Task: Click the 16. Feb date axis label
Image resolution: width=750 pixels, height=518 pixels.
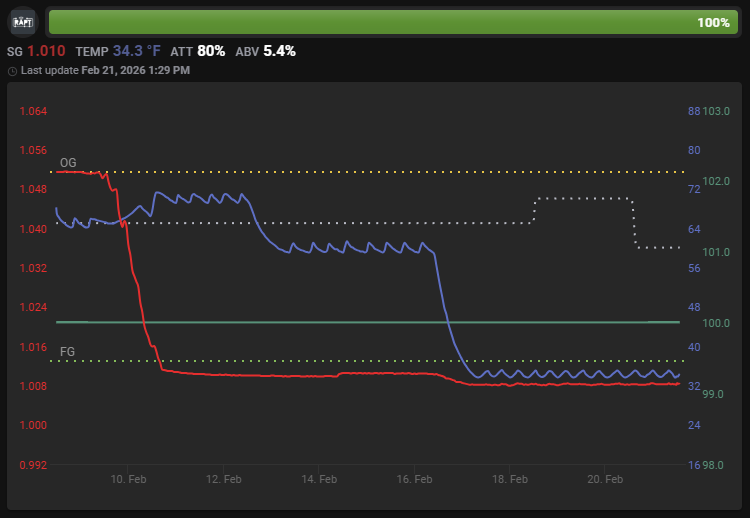Action: coord(415,480)
